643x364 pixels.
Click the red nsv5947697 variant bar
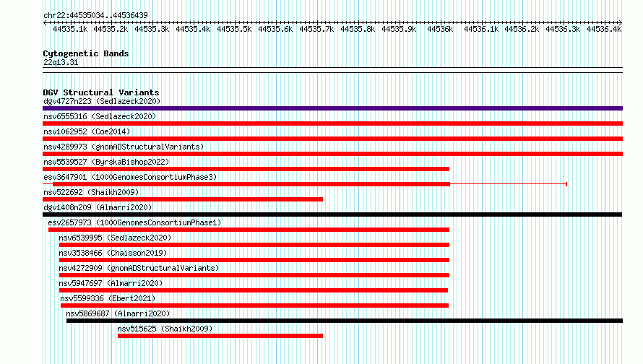pyautogui.click(x=254, y=290)
